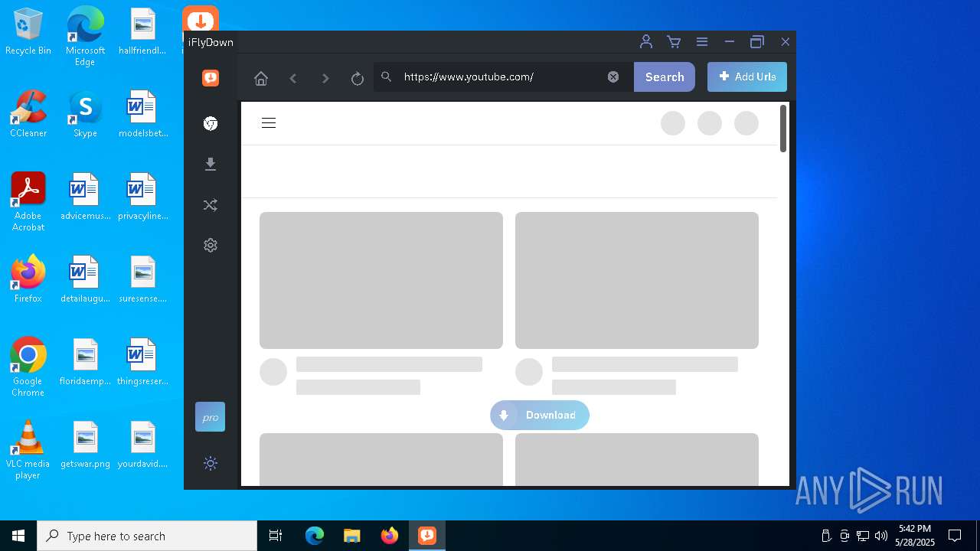This screenshot has height=551, width=980.
Task: Open the iFlyDown home logo in sidebar
Action: tap(211, 78)
